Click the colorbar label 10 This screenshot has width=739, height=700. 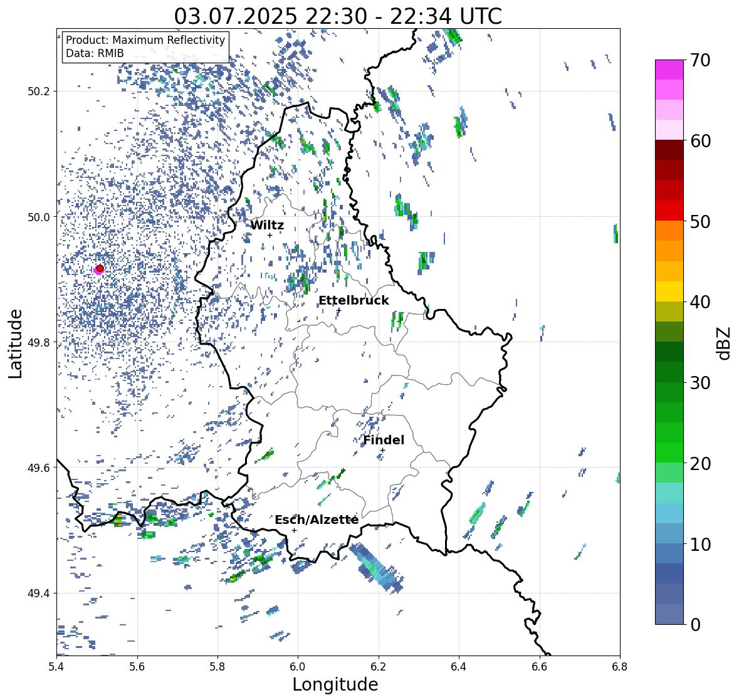pos(700,544)
